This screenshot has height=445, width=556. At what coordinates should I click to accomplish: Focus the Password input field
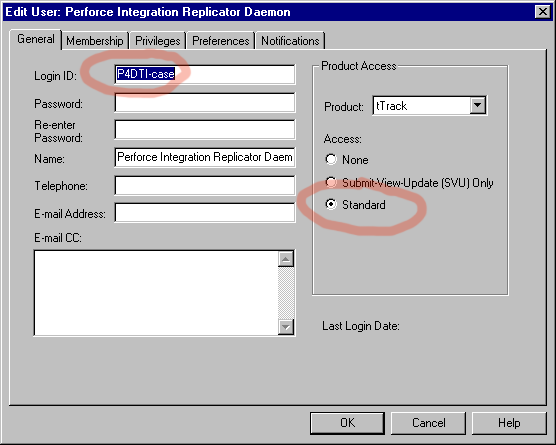tap(205, 102)
